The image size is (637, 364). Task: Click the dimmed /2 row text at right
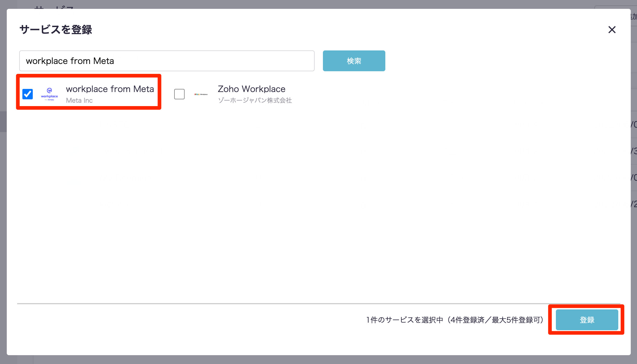click(634, 204)
